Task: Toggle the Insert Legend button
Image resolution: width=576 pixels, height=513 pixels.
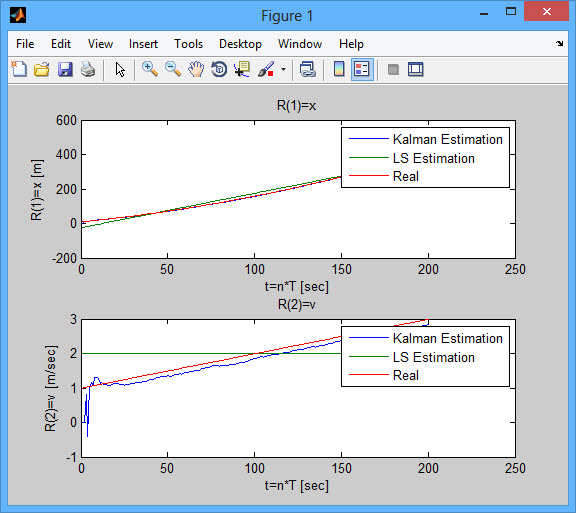Action: tap(362, 69)
